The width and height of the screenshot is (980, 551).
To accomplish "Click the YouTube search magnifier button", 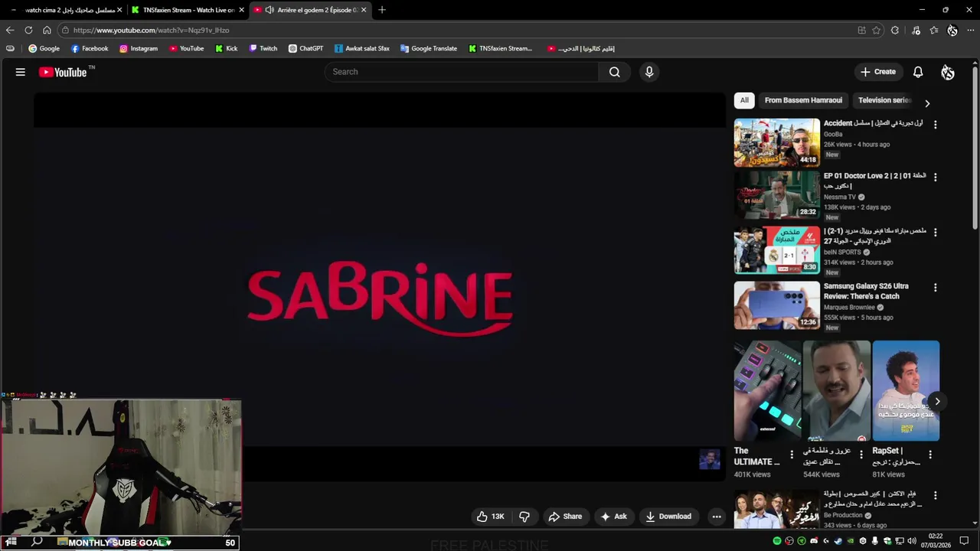I will click(614, 72).
